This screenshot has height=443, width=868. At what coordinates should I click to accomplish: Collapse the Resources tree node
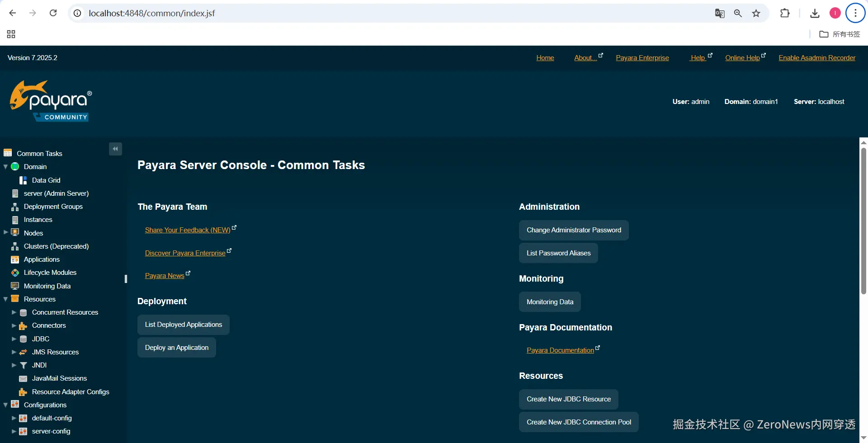tap(5, 299)
